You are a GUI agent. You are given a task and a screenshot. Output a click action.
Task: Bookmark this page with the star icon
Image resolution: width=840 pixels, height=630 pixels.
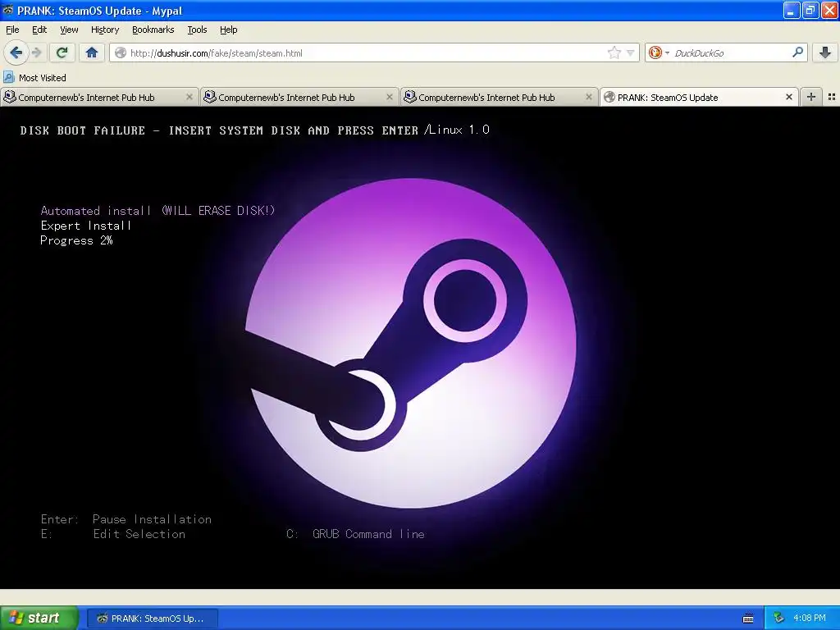tap(614, 52)
